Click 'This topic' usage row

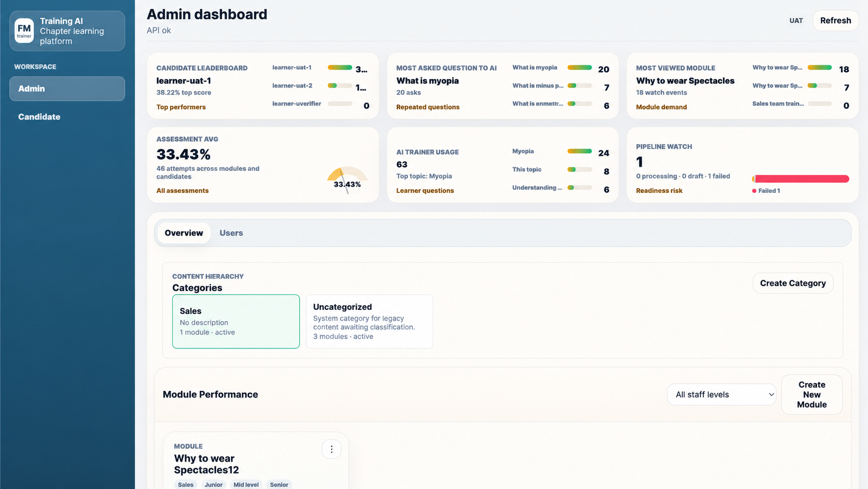561,169
